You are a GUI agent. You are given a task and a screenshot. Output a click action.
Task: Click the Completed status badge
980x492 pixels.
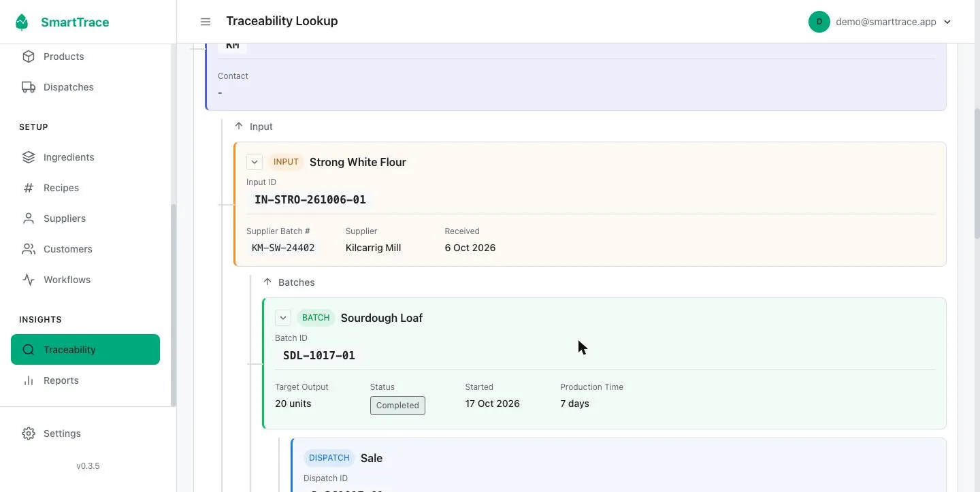tap(397, 406)
